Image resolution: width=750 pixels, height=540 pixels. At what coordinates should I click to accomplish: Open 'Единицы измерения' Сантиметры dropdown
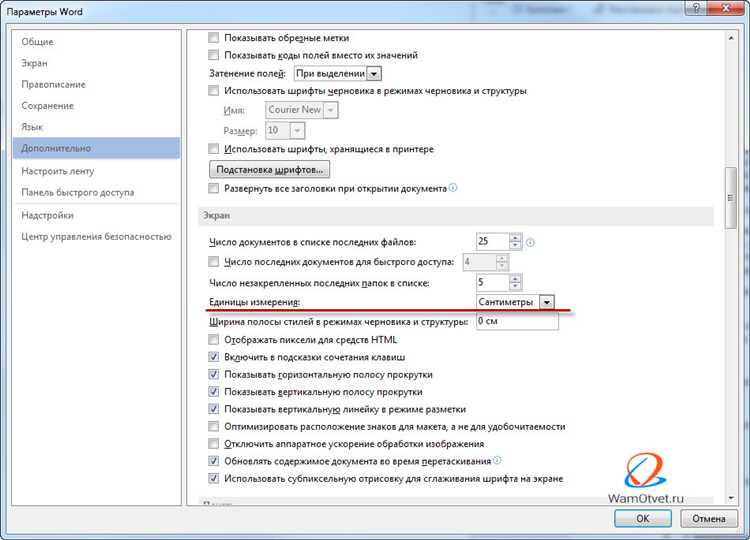(547, 302)
